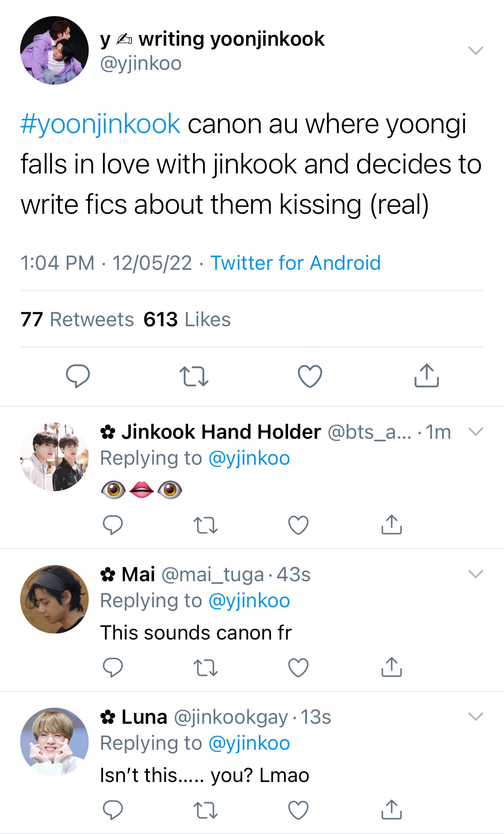
Task: Share Mai's 'This sounds canon fr' reply
Action: coord(392,667)
